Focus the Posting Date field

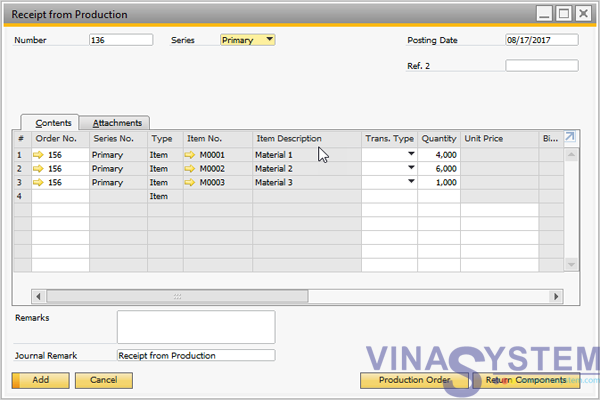[x=542, y=40]
